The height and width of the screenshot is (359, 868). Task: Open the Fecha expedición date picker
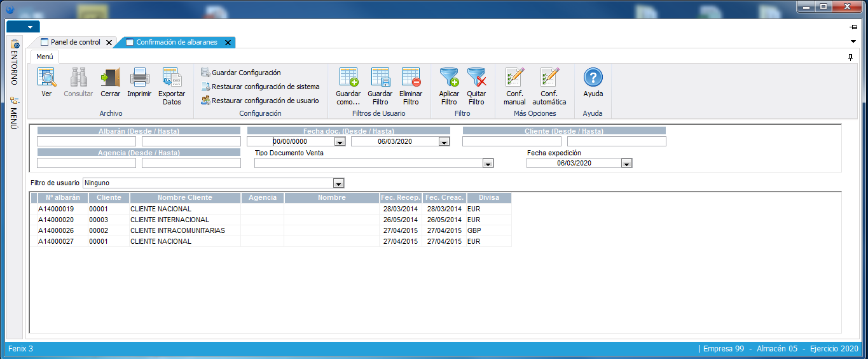[626, 164]
